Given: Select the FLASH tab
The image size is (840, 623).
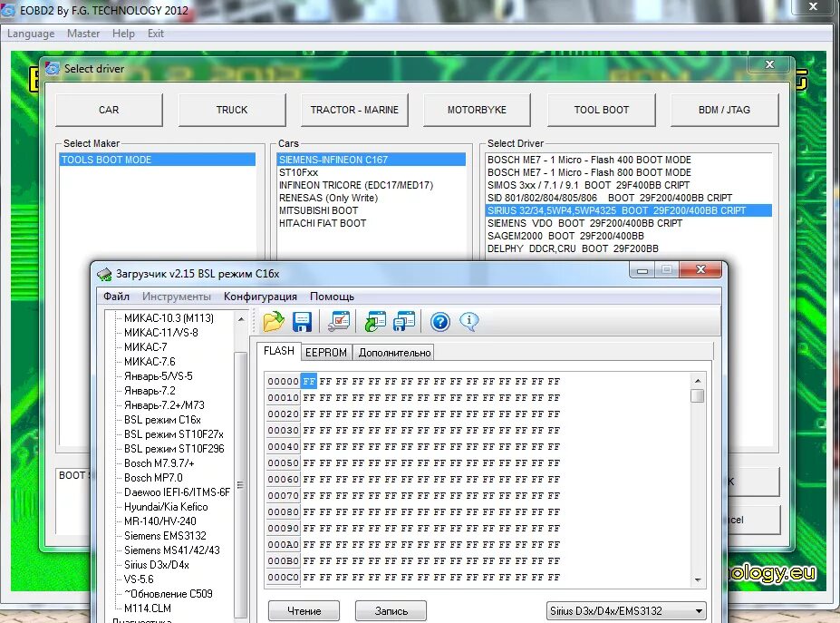Looking at the screenshot, I should tap(278, 351).
